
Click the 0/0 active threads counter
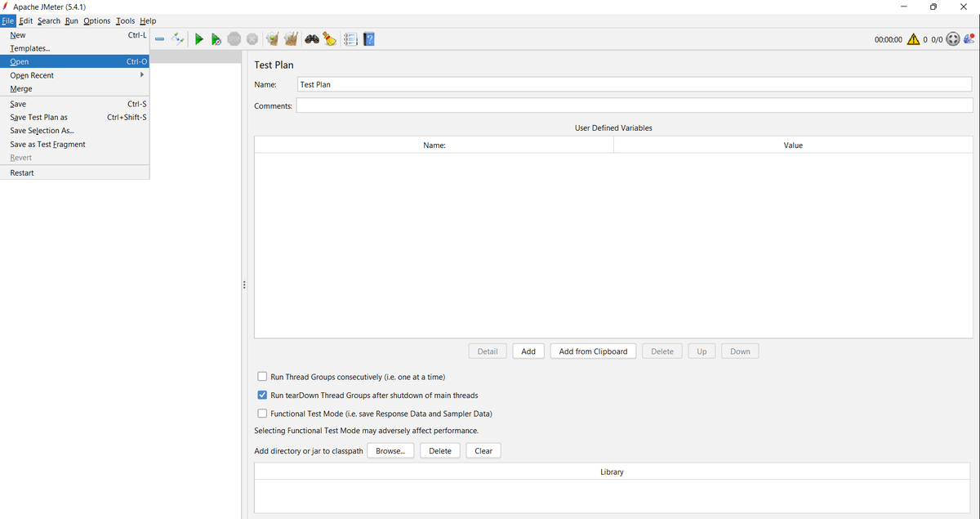[x=937, y=39]
